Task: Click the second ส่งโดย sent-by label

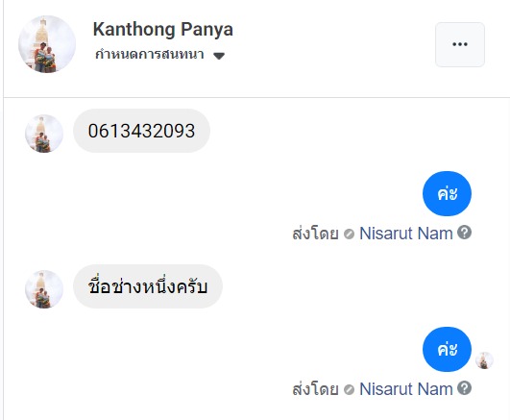Action: pos(315,389)
